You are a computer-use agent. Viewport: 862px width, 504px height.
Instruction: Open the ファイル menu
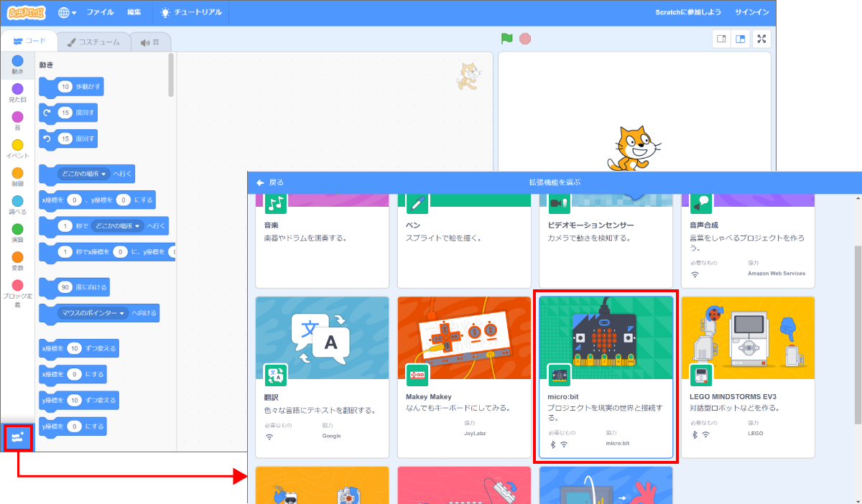click(x=100, y=11)
